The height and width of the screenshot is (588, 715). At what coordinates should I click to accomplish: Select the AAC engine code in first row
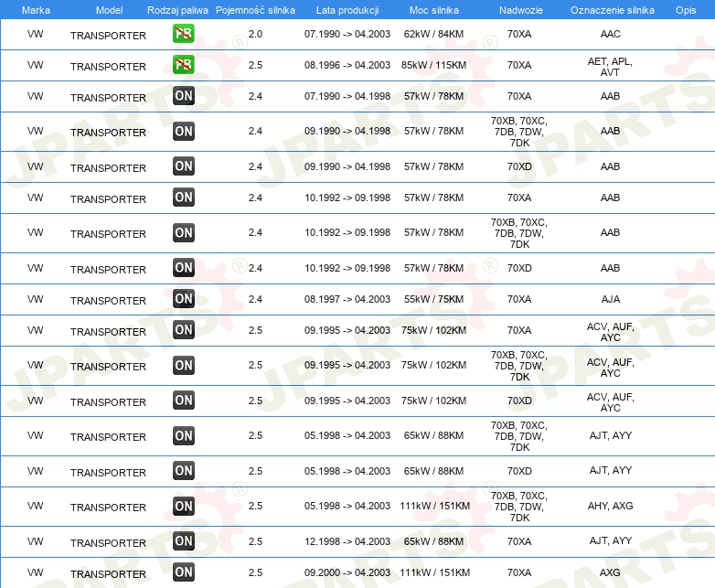click(x=610, y=34)
